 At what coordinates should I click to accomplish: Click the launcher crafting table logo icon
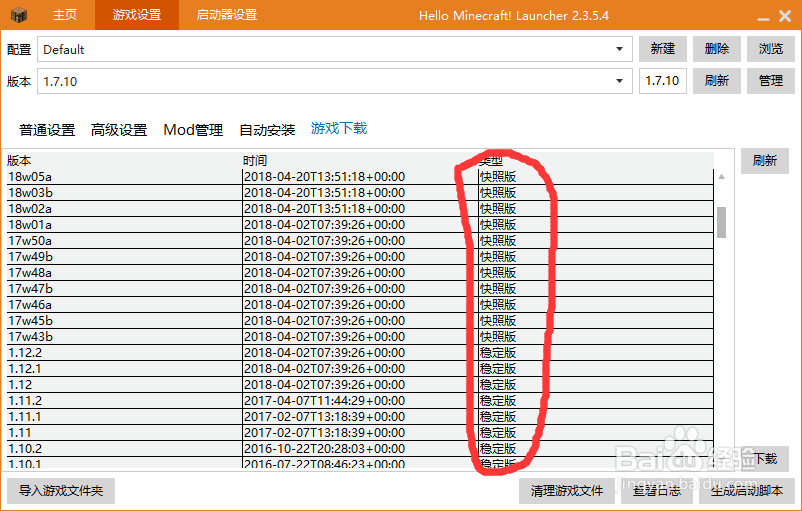click(19, 15)
